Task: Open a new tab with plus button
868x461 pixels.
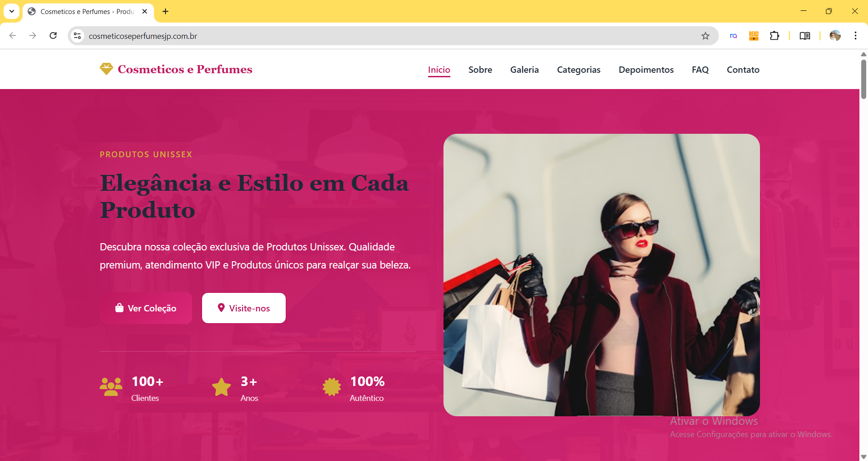Action: click(x=165, y=11)
